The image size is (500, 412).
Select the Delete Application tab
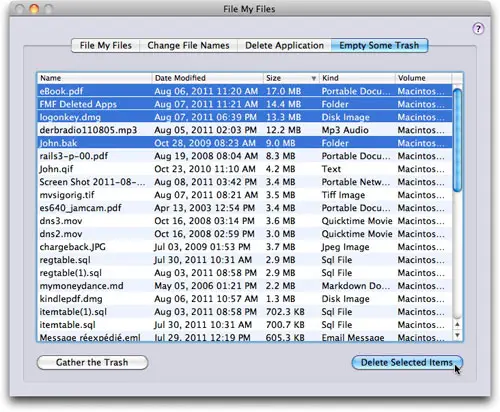click(284, 45)
